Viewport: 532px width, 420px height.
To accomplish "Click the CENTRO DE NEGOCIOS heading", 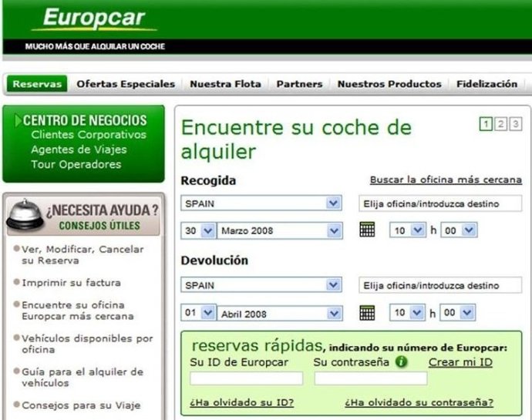I will pyautogui.click(x=85, y=120).
